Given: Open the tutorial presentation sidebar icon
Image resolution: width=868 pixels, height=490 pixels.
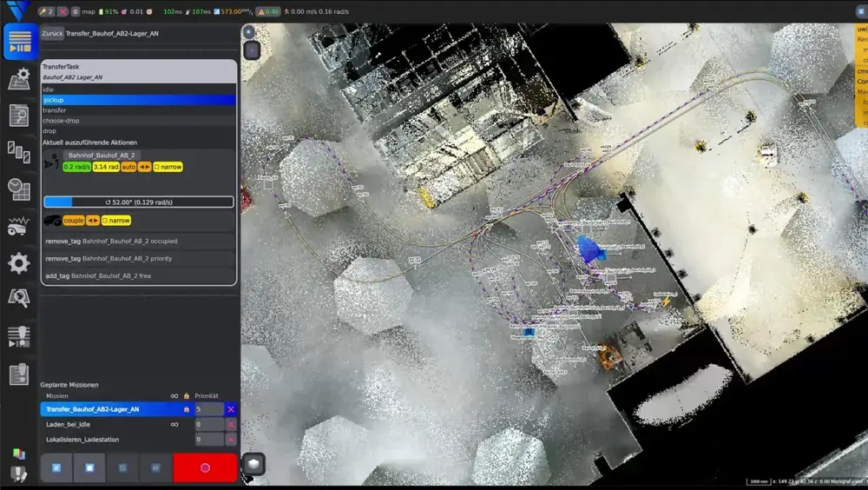Looking at the screenshot, I should (19, 336).
